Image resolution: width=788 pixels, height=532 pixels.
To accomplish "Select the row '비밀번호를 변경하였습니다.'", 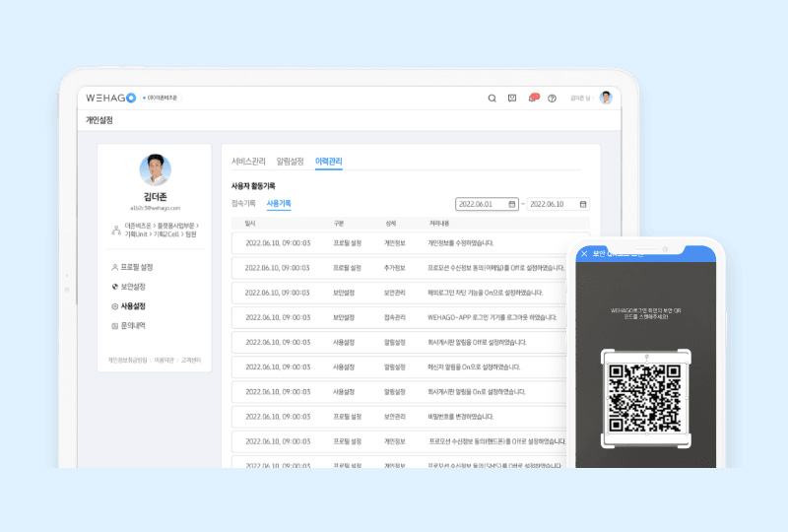I will 399,417.
